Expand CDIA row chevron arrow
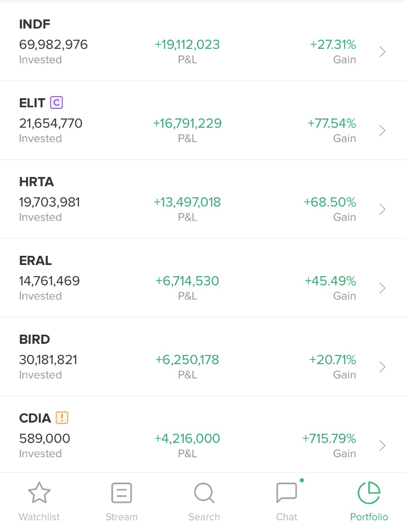406x532 pixels. [x=383, y=446]
